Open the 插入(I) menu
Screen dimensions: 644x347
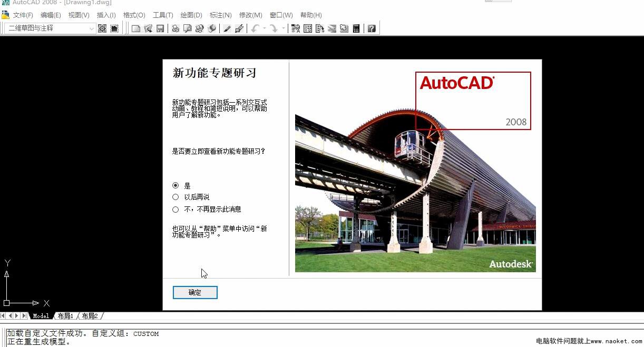point(106,15)
